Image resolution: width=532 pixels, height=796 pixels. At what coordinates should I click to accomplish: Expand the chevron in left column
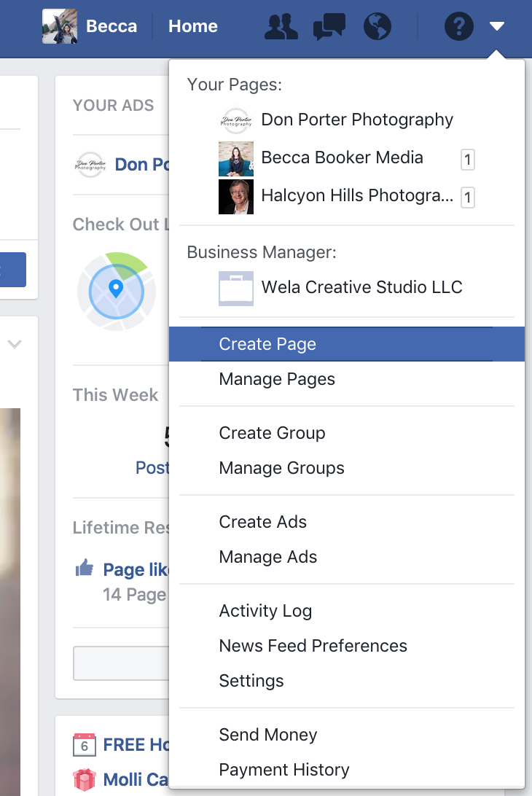(x=15, y=344)
